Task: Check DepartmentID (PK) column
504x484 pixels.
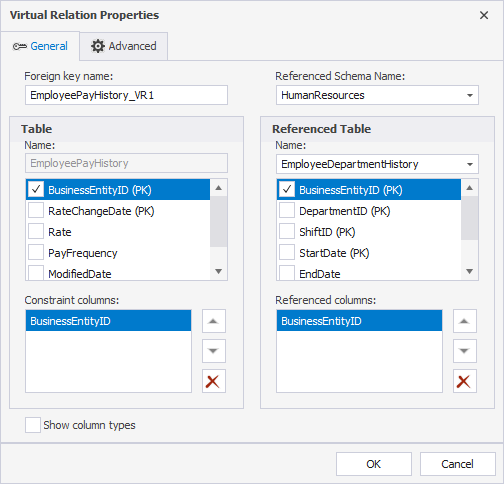Action: click(287, 211)
